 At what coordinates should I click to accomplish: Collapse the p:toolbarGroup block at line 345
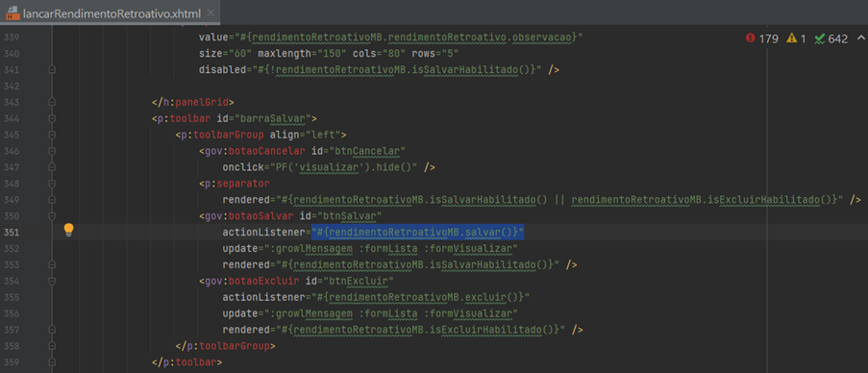pos(52,134)
